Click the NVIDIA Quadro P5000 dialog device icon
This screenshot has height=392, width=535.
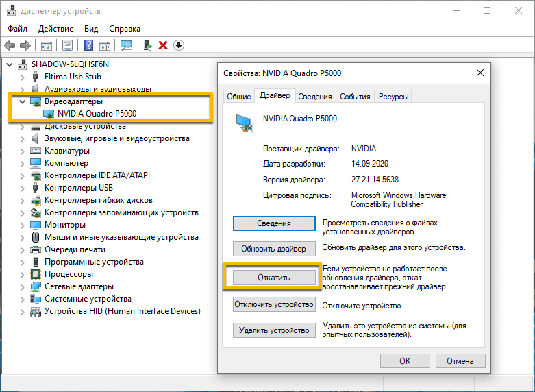tap(245, 123)
